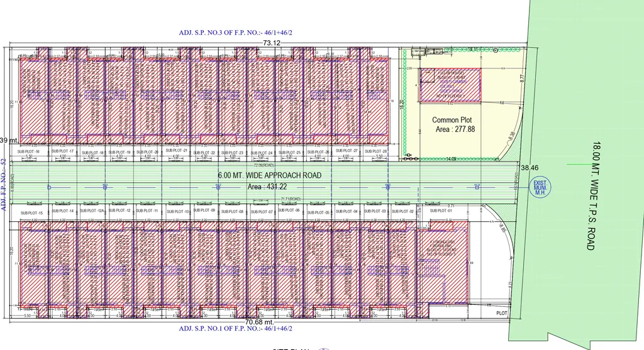Click the SUB PLOT -05 label
Viewport: 644px width, 350px height.
(x=318, y=212)
